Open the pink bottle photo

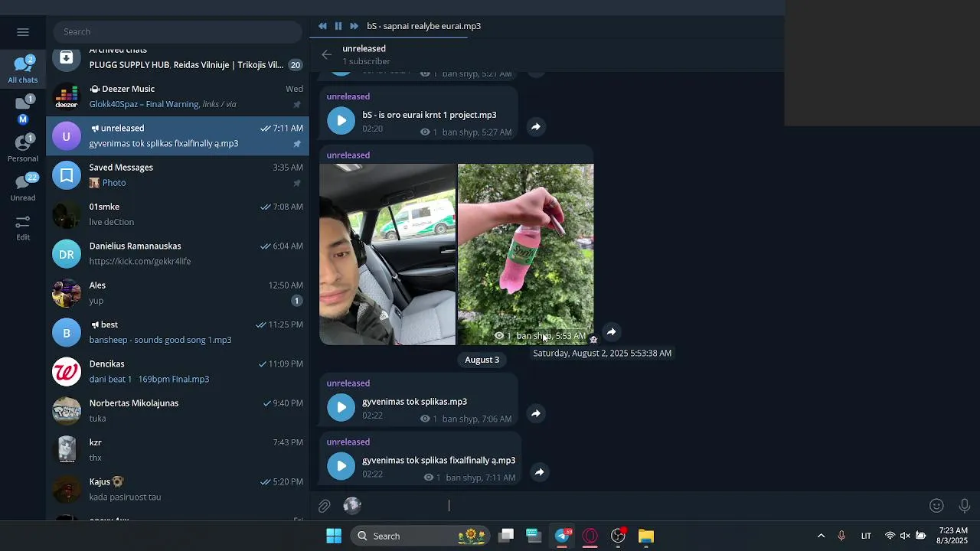coord(525,254)
